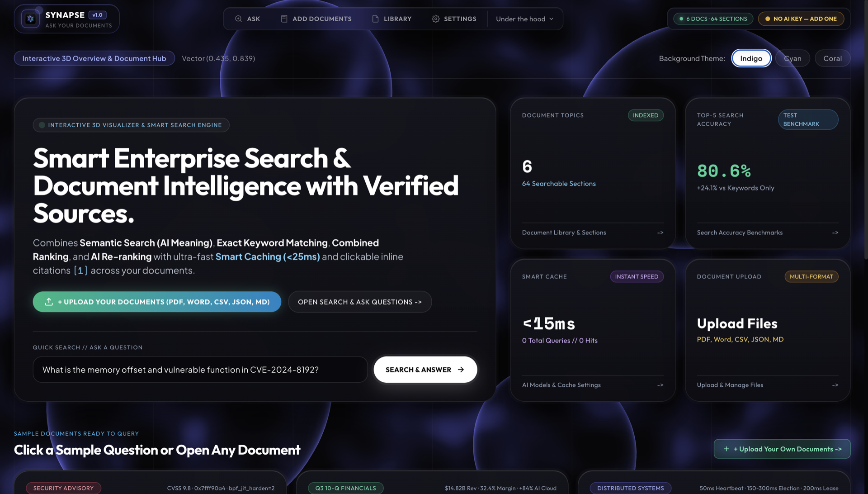Click Interactive 3D Overview & Document Hub pill
868x494 pixels.
(x=94, y=58)
